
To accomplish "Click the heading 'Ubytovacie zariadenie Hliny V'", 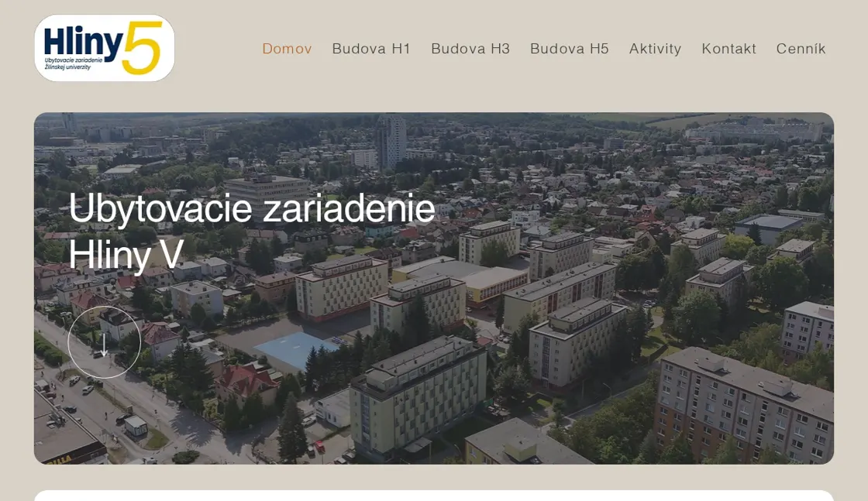I will (252, 232).
